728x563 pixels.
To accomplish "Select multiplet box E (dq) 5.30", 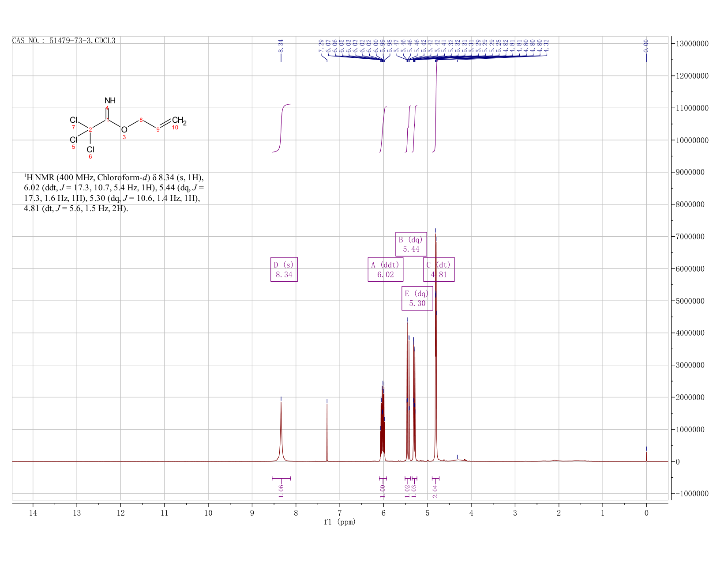I will (x=417, y=299).
